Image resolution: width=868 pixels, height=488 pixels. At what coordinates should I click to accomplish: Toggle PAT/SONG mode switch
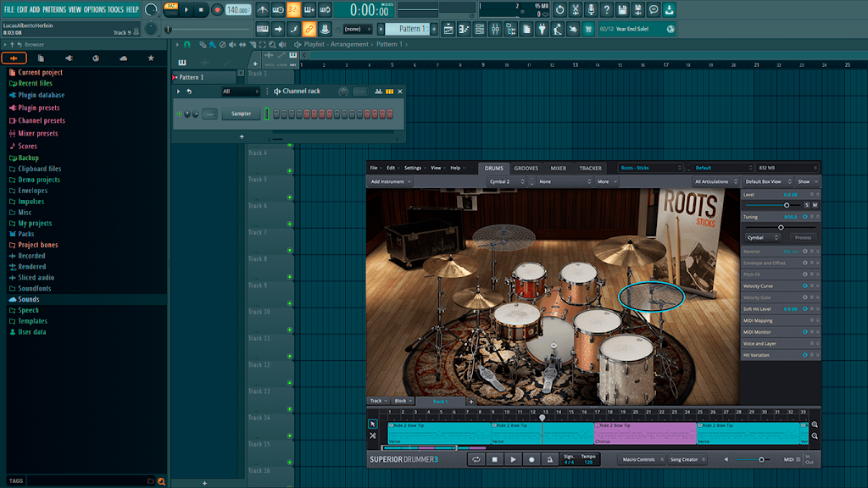171,9
